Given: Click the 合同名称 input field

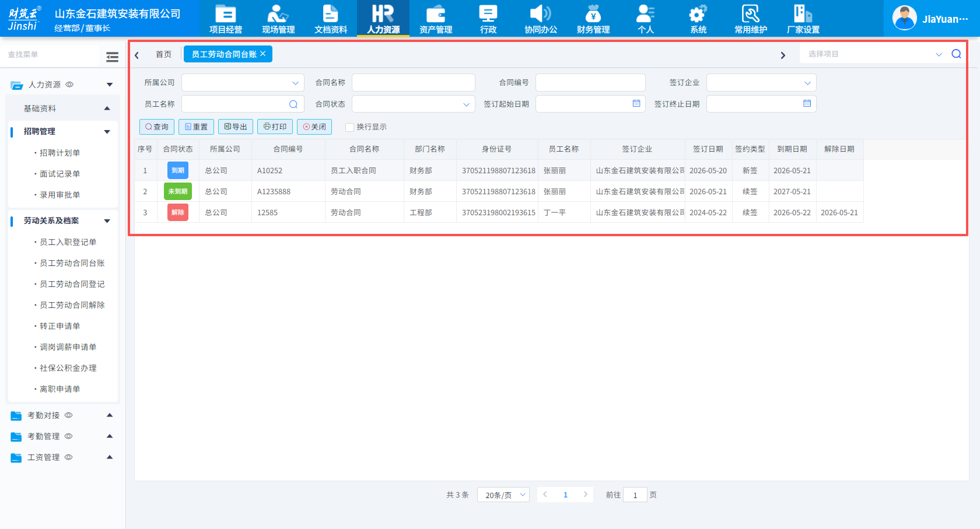Looking at the screenshot, I should point(413,83).
